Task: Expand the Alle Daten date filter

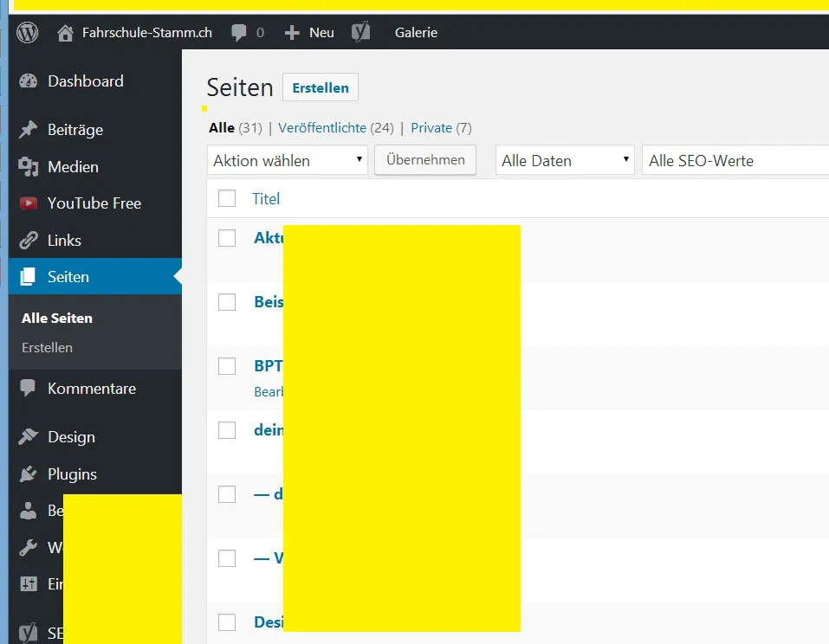Action: pos(565,160)
